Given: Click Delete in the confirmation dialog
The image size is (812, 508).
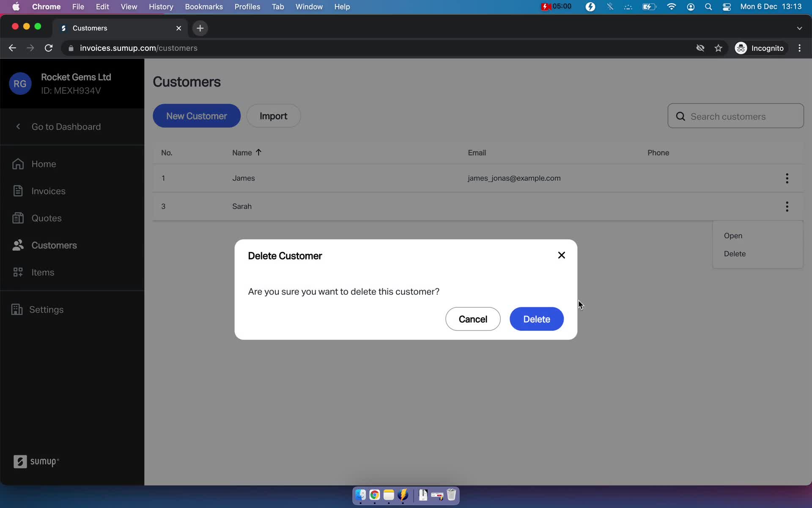Looking at the screenshot, I should [x=537, y=319].
